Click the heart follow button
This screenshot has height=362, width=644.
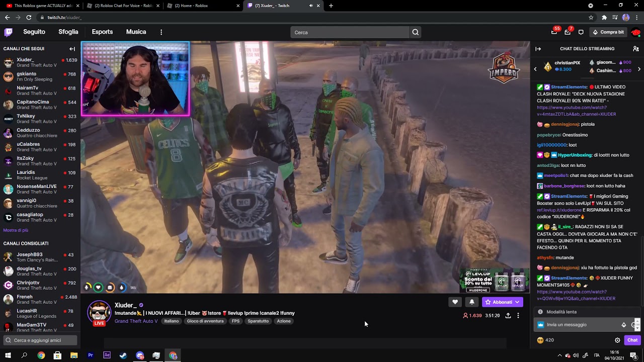455,302
